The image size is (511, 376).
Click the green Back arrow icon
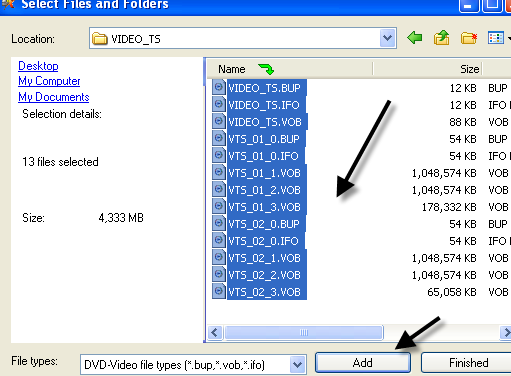tap(415, 38)
